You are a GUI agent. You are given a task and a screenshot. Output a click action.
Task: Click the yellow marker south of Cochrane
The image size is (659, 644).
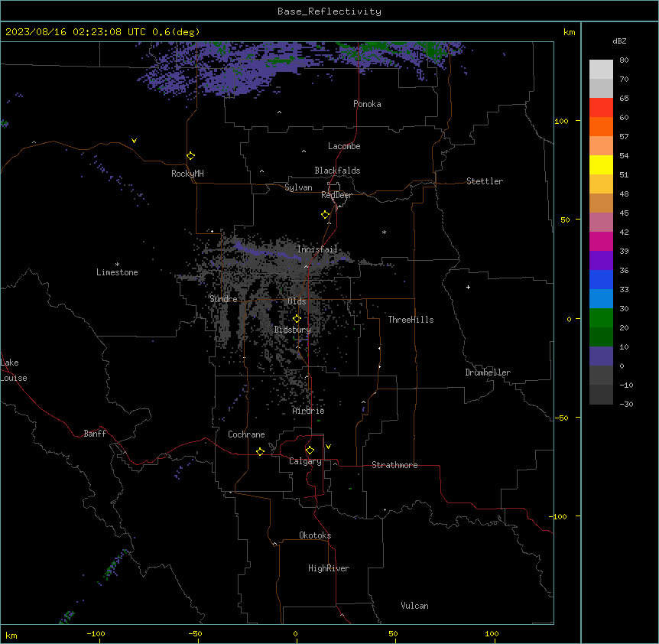(x=260, y=451)
